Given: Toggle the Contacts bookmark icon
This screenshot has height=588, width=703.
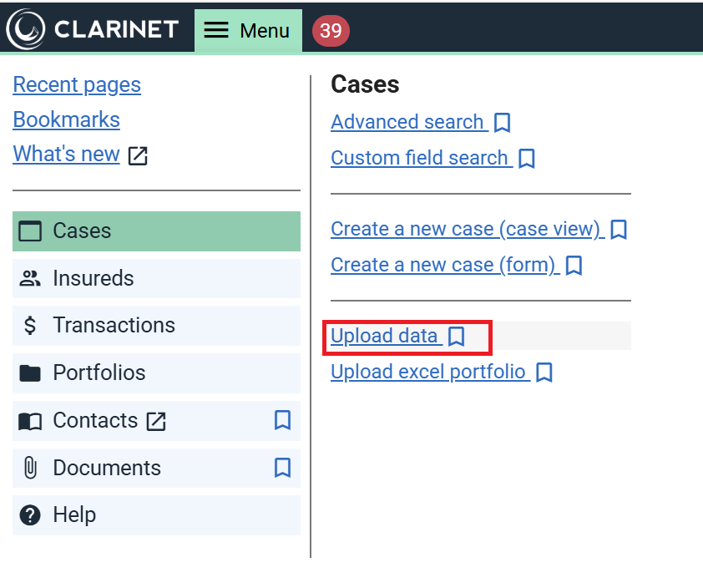Looking at the screenshot, I should (x=282, y=420).
